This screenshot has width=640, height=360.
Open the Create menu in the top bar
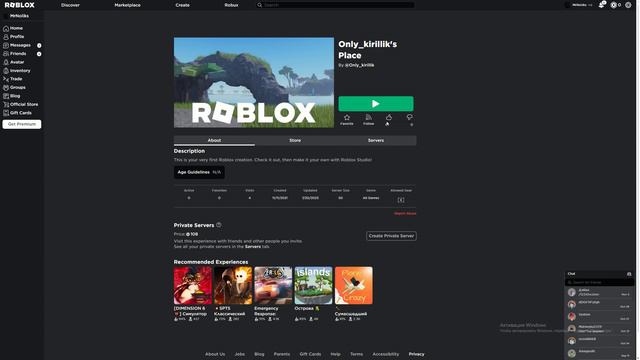coord(182,5)
